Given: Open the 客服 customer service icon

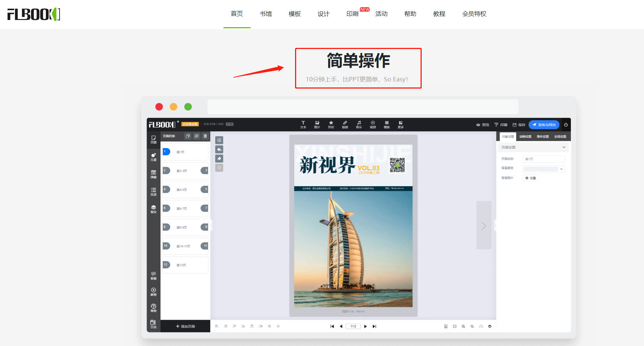Looking at the screenshot, I should click(153, 276).
